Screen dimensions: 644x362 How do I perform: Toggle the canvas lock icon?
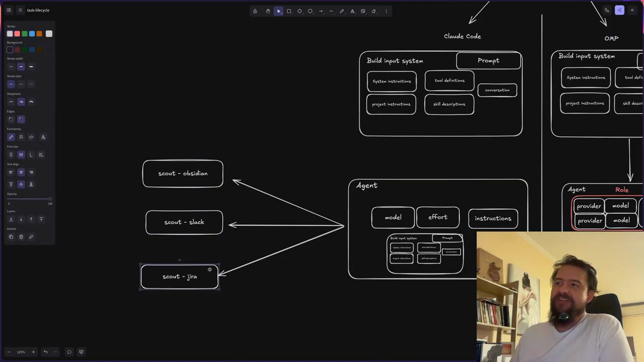255,11
